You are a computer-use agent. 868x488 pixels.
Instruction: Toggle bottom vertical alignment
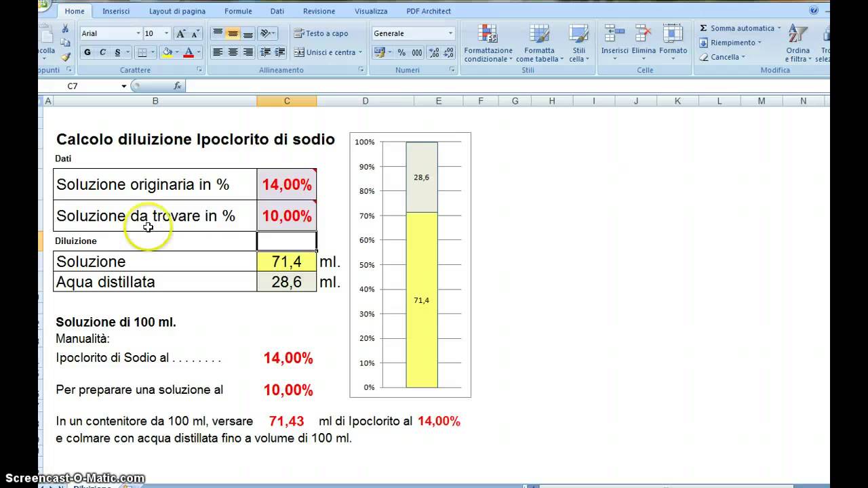click(248, 33)
